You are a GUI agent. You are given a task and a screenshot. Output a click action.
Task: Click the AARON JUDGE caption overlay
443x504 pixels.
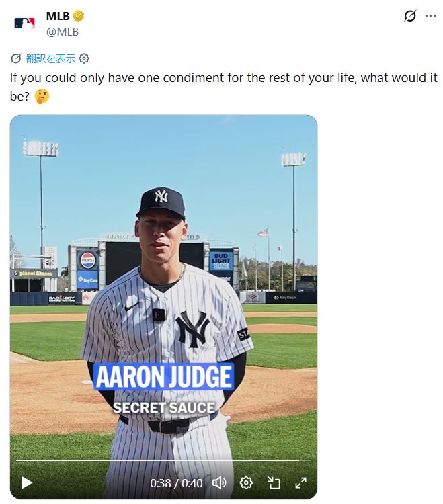pyautogui.click(x=163, y=376)
